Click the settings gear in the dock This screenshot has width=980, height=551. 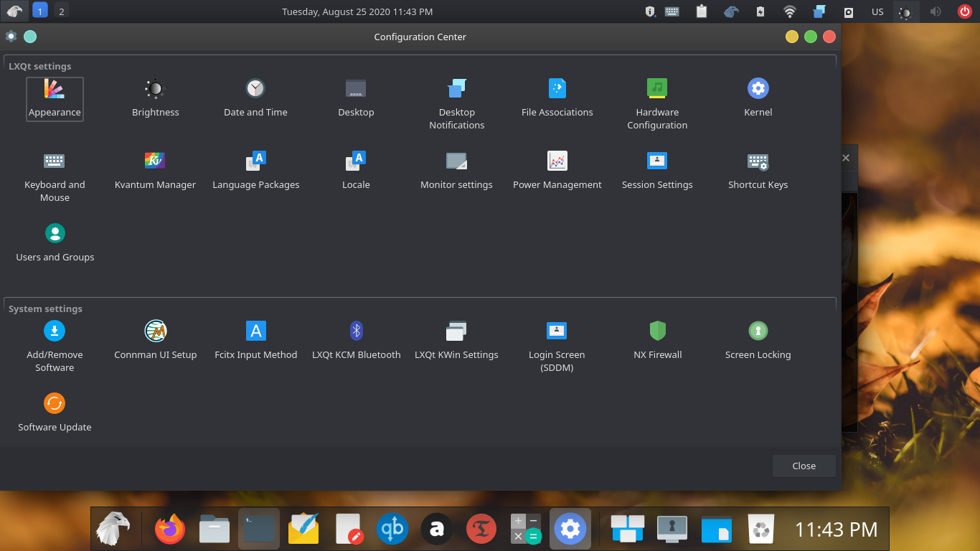pos(570,529)
